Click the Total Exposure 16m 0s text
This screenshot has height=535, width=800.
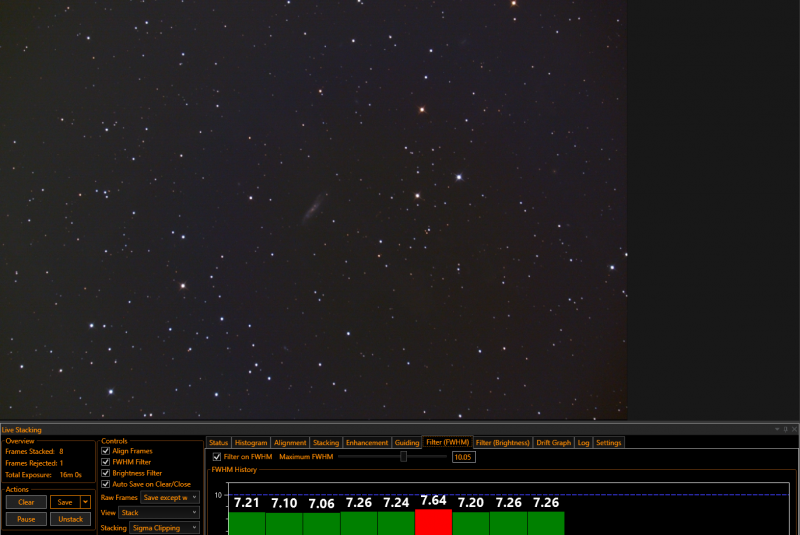[x=43, y=475]
